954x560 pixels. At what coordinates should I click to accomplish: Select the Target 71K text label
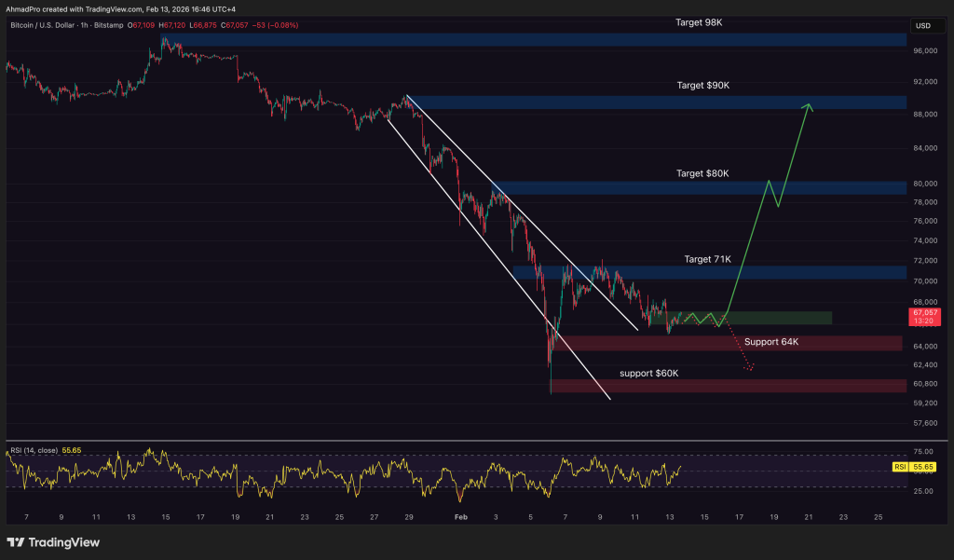pyautogui.click(x=708, y=258)
